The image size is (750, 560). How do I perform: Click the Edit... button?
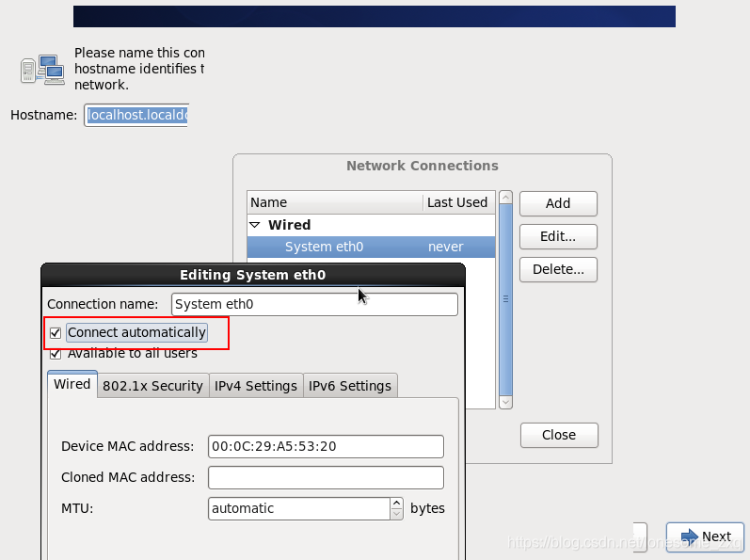558,237
